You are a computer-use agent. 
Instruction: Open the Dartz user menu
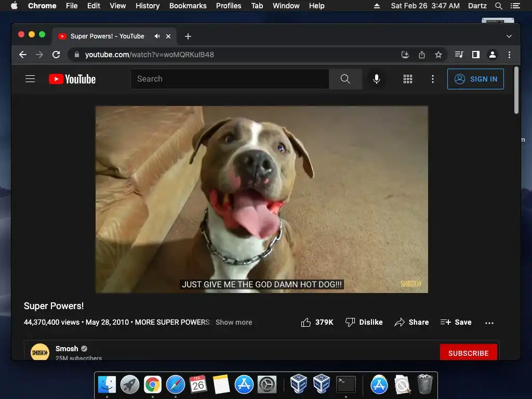tap(477, 6)
